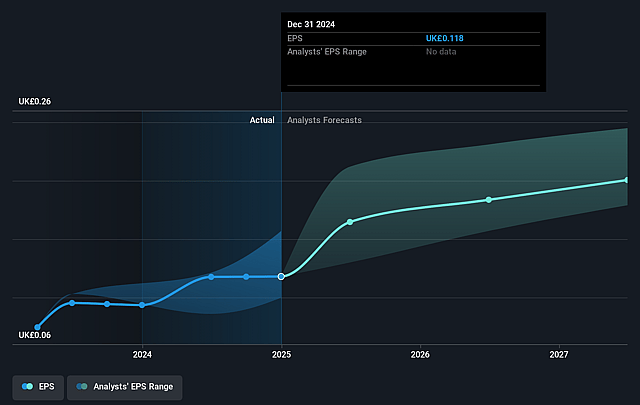Select the mid-2026 forecast data point
Screen dimensions: 640x405
(x=489, y=200)
